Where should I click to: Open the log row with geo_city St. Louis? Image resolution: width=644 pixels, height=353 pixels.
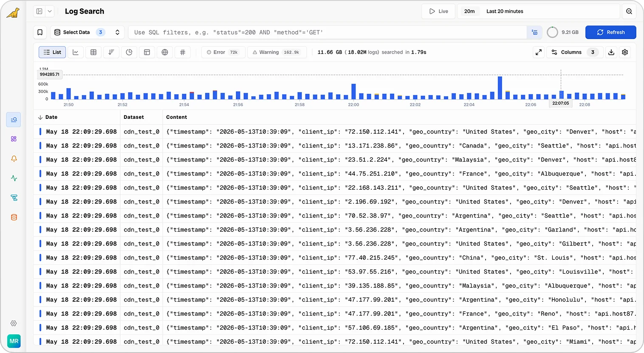pyautogui.click(x=335, y=258)
